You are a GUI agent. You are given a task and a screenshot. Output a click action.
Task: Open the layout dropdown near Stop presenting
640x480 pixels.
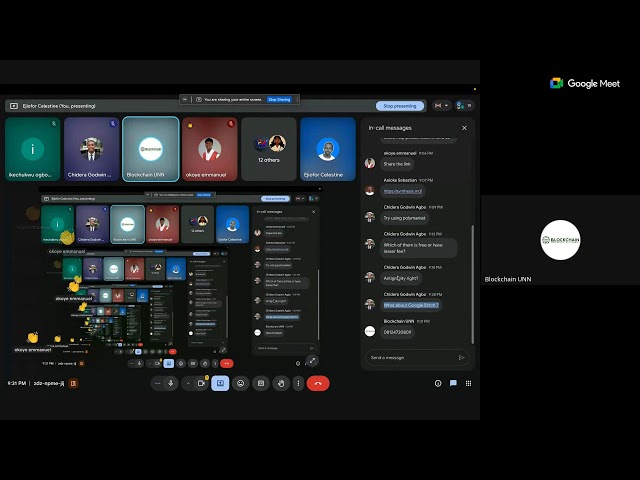pyautogui.click(x=442, y=106)
